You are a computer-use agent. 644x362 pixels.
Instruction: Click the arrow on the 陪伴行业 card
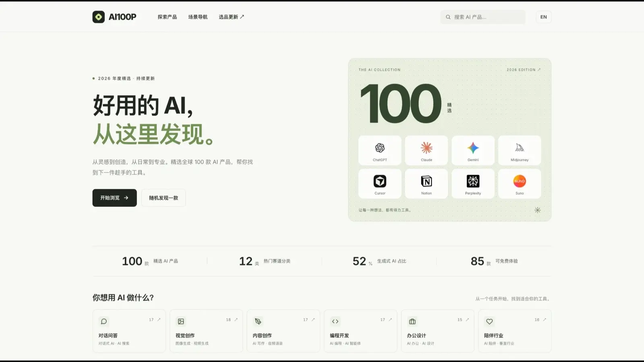[544, 320]
